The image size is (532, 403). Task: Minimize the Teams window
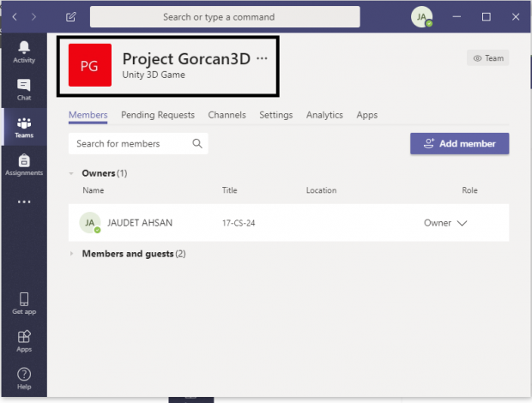click(456, 16)
